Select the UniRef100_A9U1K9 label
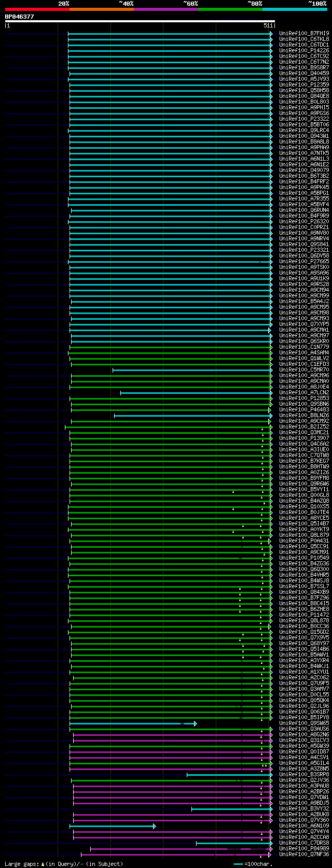332x868 pixels. coord(304,278)
